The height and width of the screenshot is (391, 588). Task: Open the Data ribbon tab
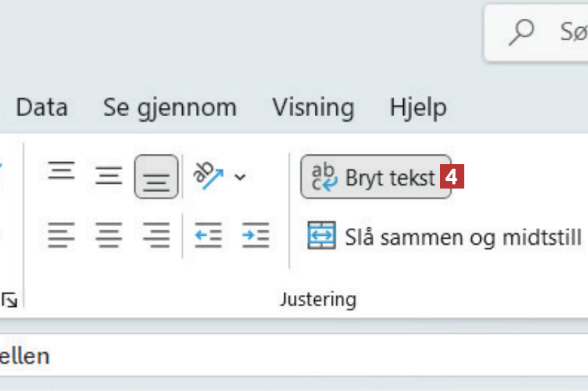[x=42, y=108]
